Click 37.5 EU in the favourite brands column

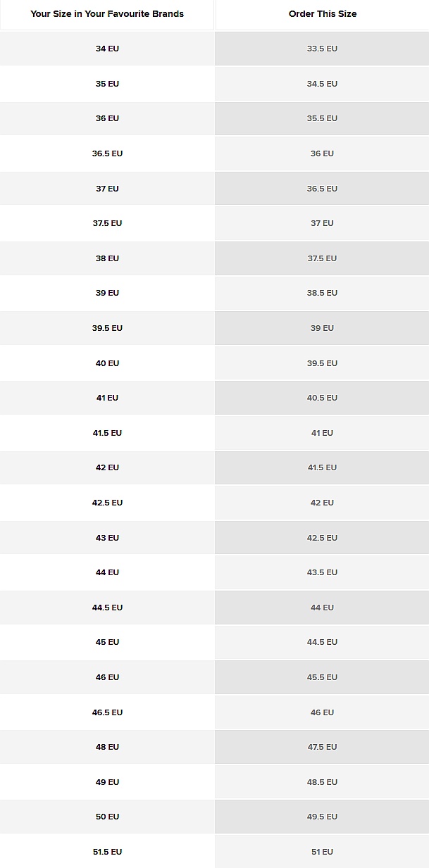coord(107,223)
